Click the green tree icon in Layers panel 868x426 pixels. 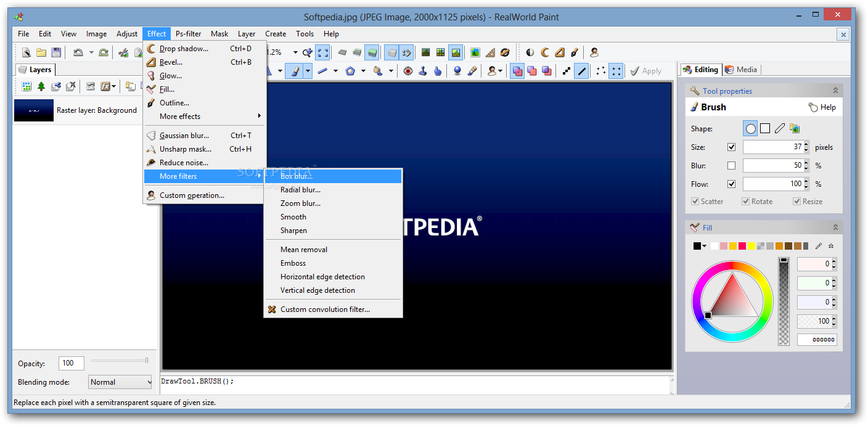click(x=41, y=86)
